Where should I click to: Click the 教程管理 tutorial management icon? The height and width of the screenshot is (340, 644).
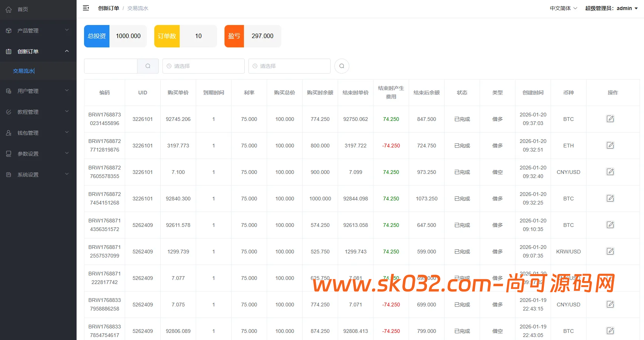(x=9, y=112)
